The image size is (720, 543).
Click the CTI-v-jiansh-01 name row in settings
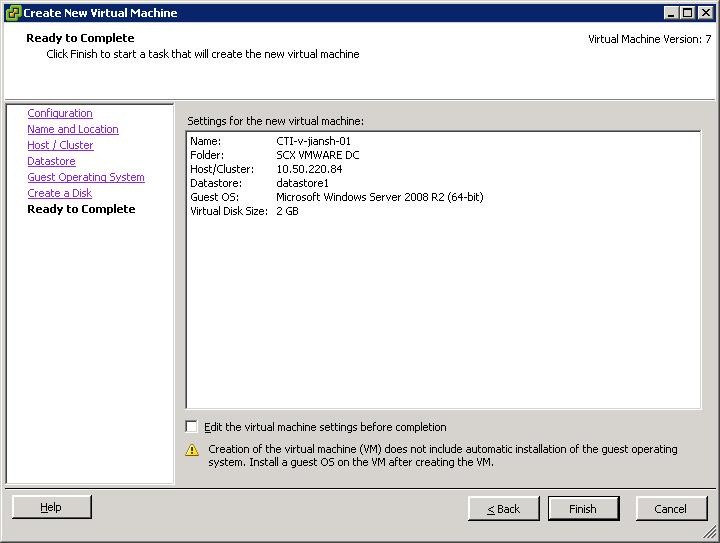pyautogui.click(x=313, y=142)
